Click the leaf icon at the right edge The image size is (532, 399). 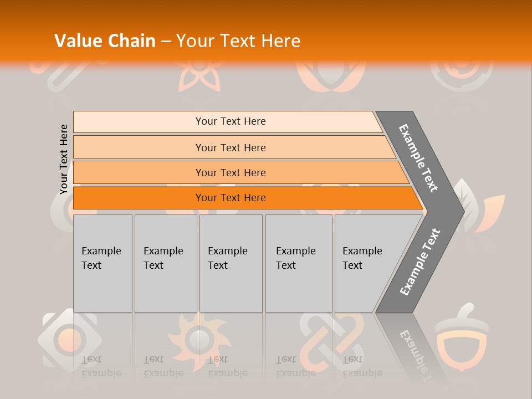(478, 206)
